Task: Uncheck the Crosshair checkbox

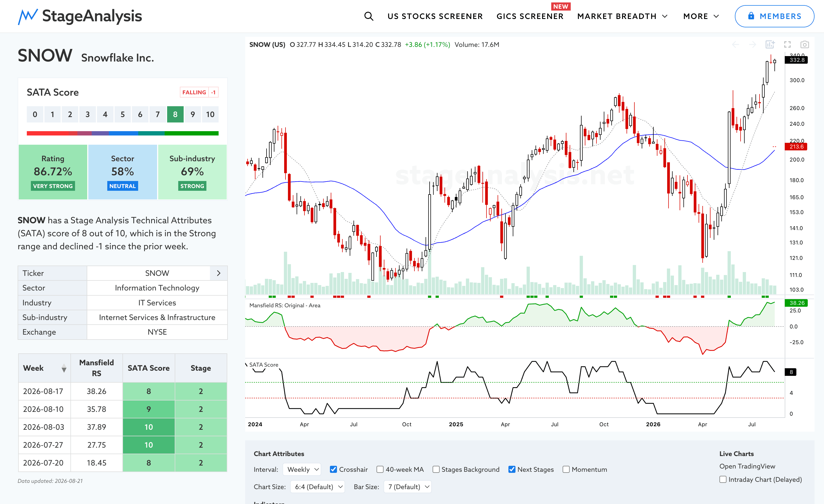Action: [x=333, y=469]
